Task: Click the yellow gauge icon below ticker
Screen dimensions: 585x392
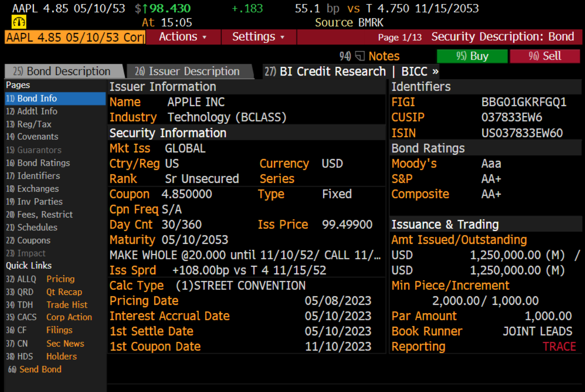Action: pos(19,22)
